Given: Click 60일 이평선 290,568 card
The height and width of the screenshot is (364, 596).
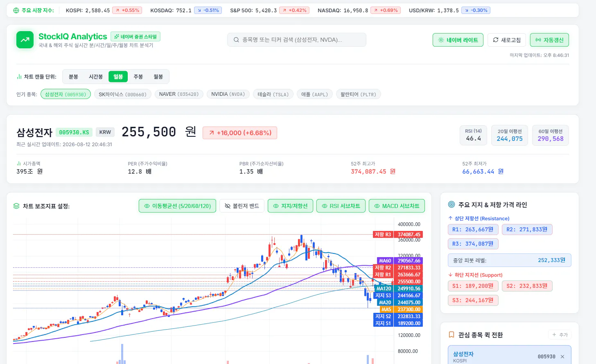Looking at the screenshot, I should pyautogui.click(x=551, y=135).
